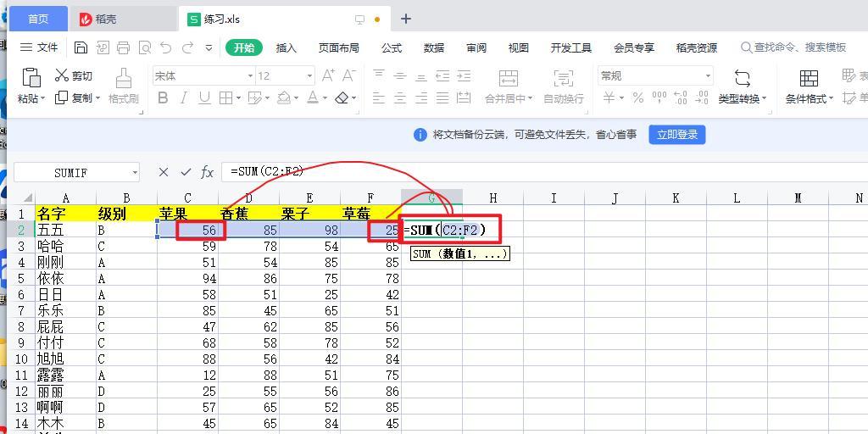Open the font name dropdown showing 宋体
Screen dimensions: 868x434
point(251,75)
